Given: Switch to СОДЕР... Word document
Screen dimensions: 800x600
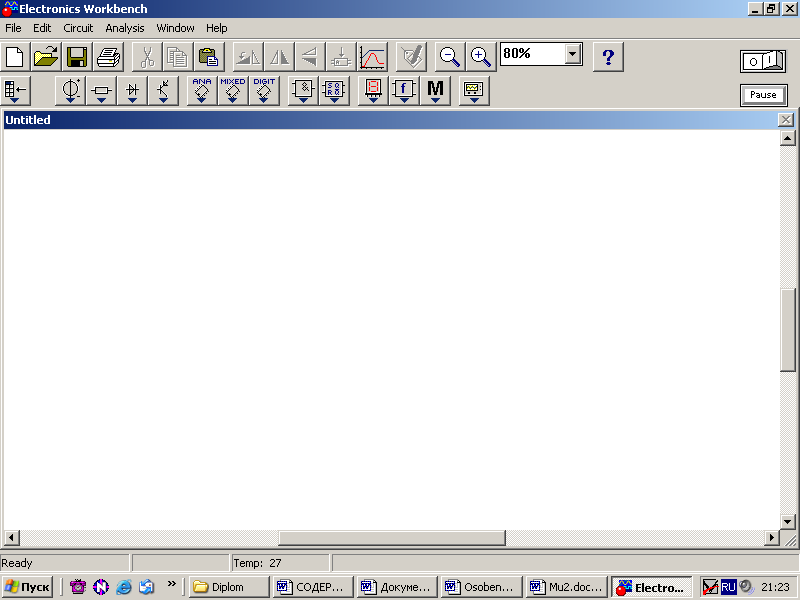Looking at the screenshot, I should pyautogui.click(x=313, y=587).
